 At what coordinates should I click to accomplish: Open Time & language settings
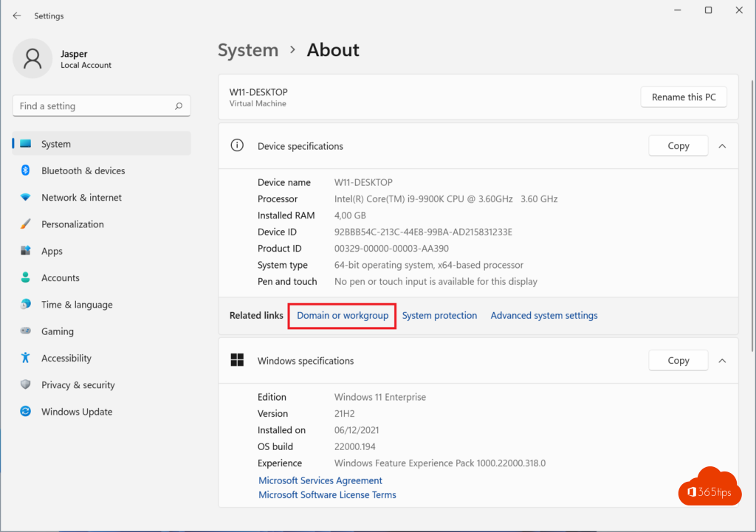(102, 305)
